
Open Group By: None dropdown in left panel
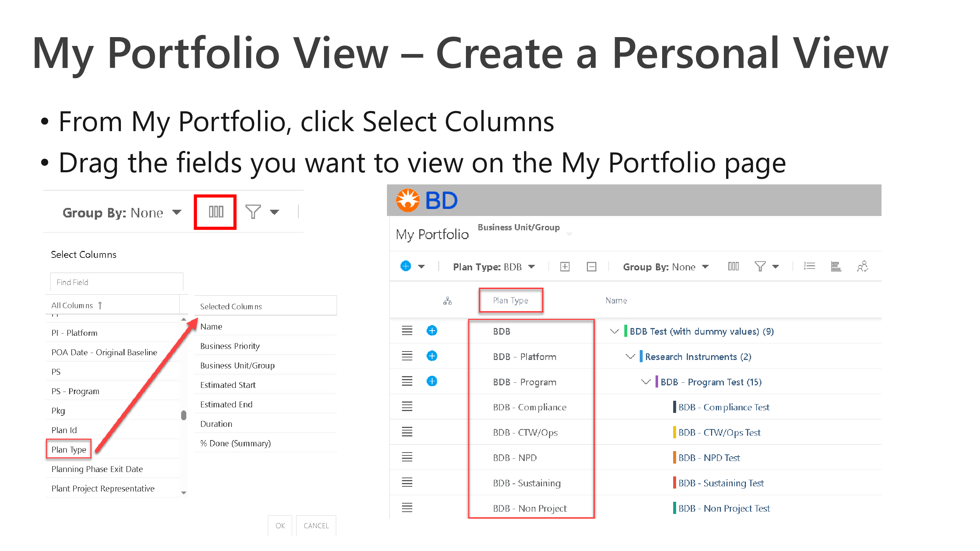[122, 213]
